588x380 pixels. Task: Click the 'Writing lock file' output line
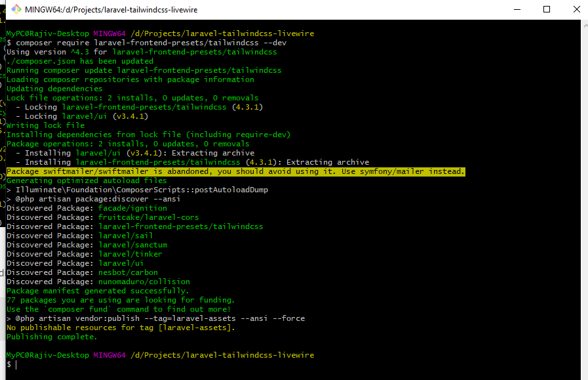point(45,125)
